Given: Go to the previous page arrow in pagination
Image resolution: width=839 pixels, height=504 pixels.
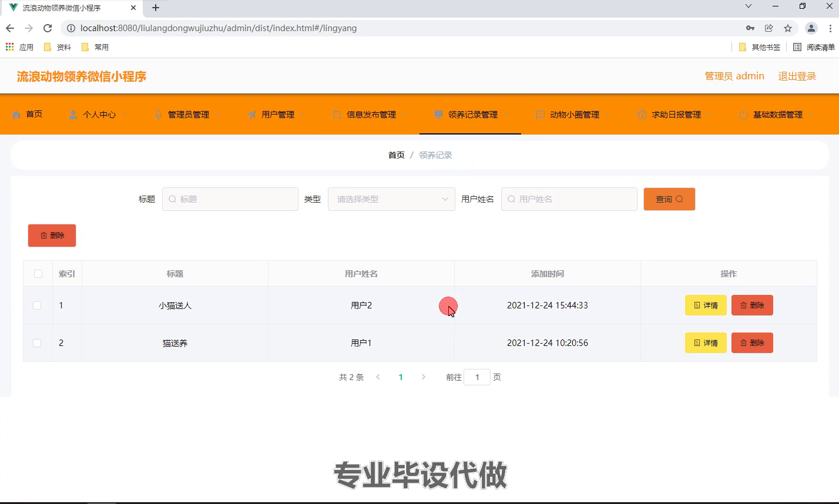Looking at the screenshot, I should (378, 377).
